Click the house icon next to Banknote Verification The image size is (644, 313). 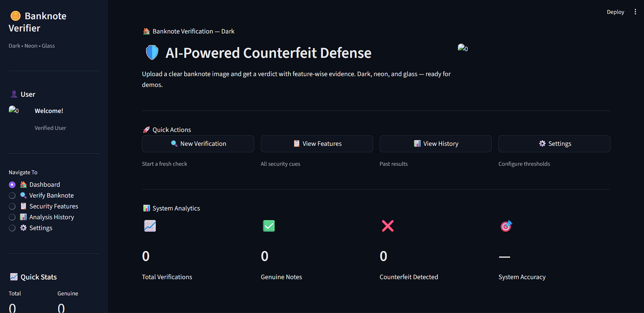(146, 31)
